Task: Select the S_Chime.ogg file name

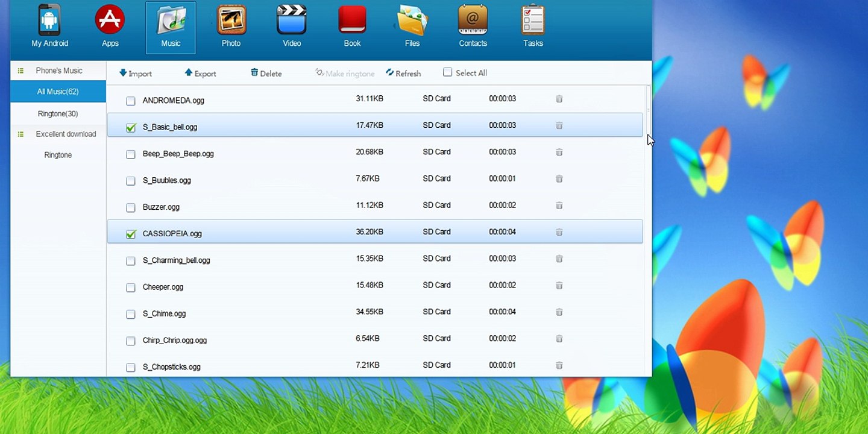Action: [164, 313]
